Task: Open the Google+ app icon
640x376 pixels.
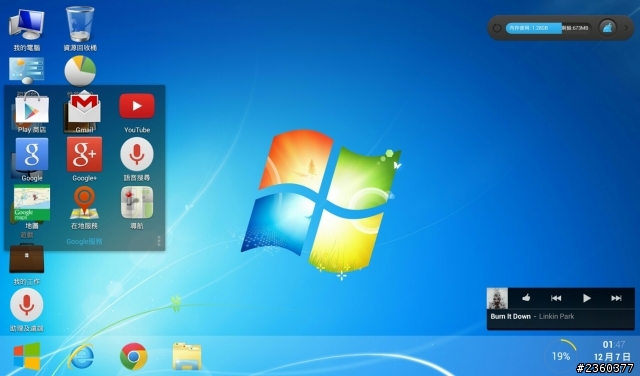Action: (84, 154)
